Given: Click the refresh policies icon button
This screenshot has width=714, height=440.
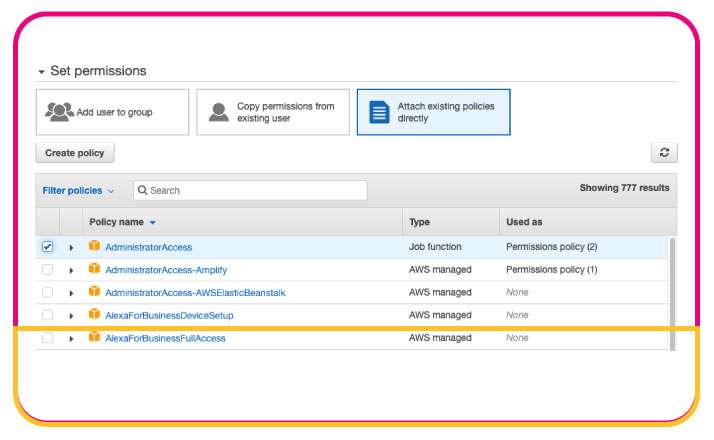Looking at the screenshot, I should 664,153.
